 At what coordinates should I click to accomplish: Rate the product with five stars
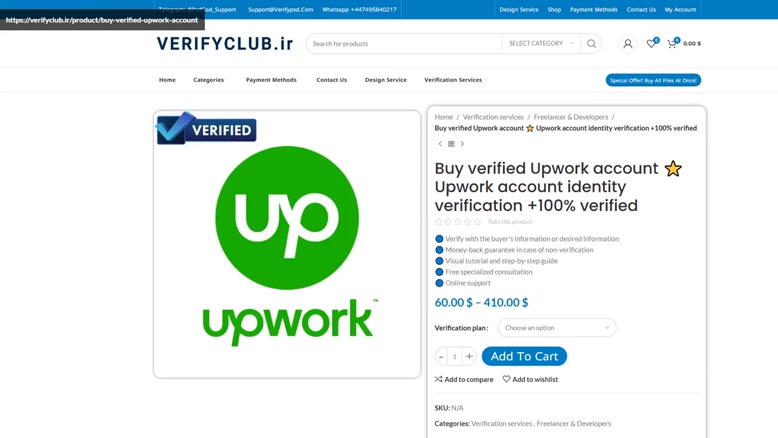coord(477,222)
